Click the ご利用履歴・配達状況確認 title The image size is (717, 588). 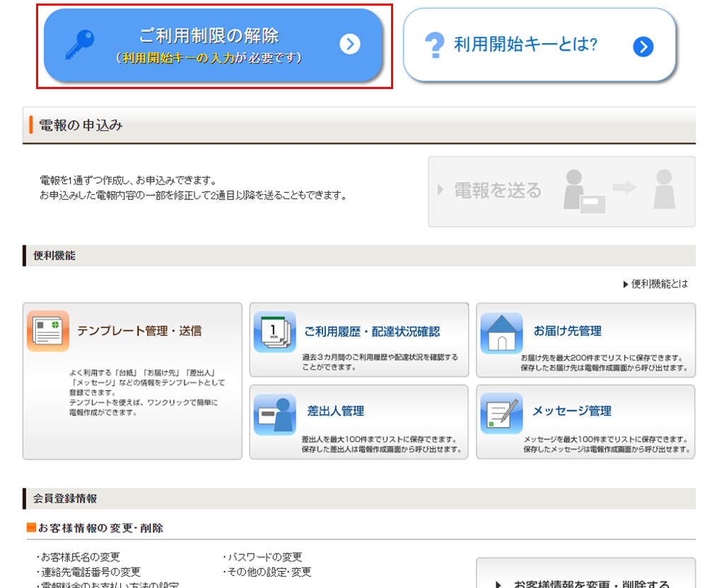[x=372, y=331]
